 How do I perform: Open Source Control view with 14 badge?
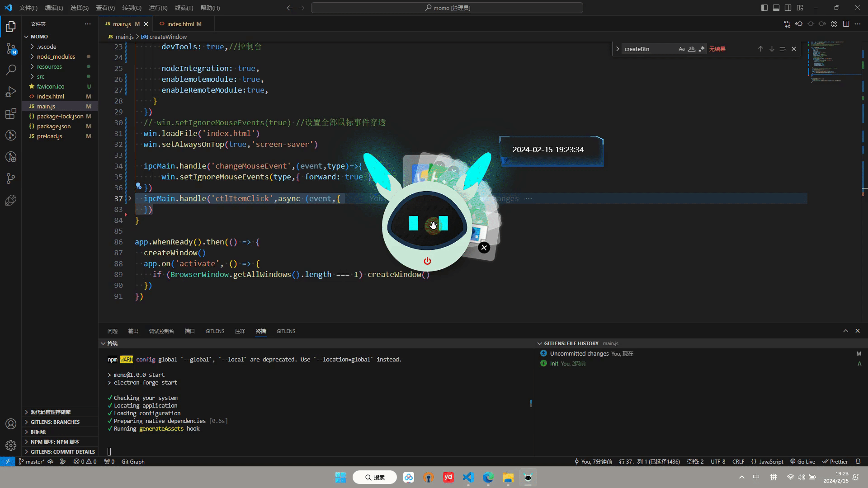coord(11,48)
